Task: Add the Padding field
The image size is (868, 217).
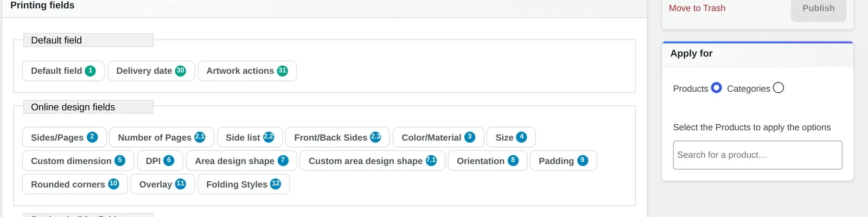Action: (x=563, y=161)
